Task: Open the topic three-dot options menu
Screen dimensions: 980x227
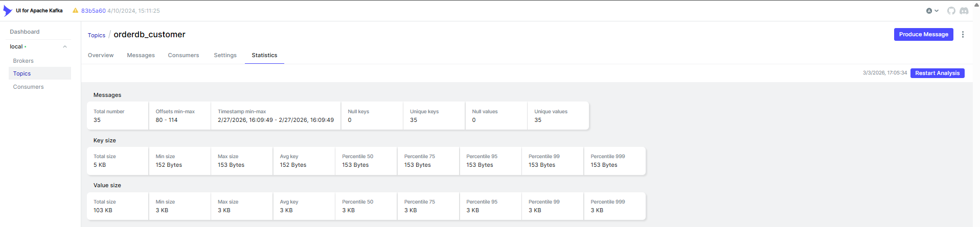Action: [963, 35]
